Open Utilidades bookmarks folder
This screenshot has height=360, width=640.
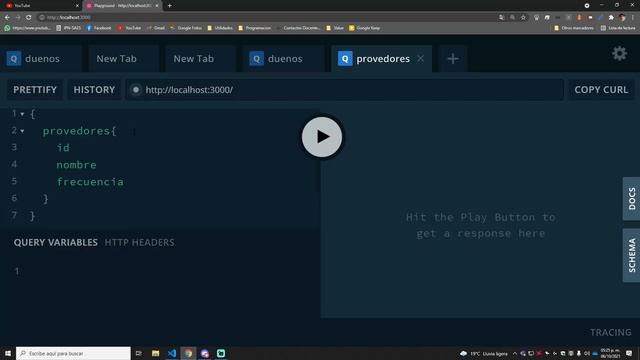(220, 28)
